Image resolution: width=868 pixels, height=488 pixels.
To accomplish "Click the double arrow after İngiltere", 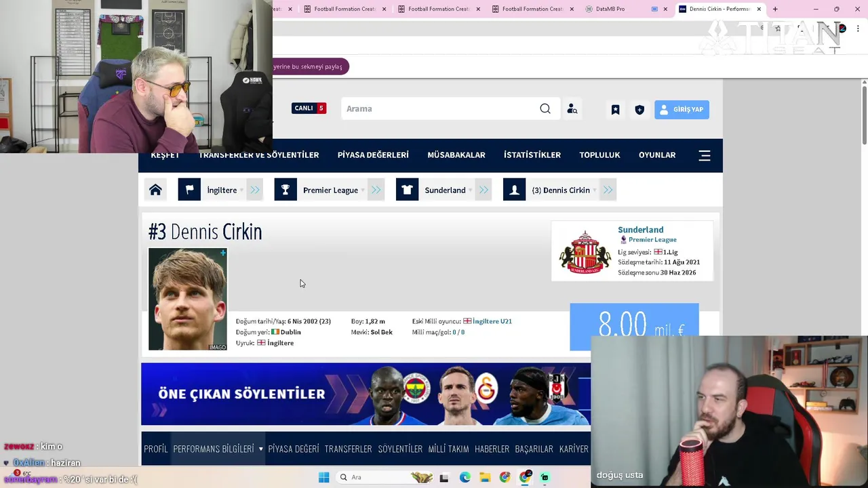I will coord(255,190).
